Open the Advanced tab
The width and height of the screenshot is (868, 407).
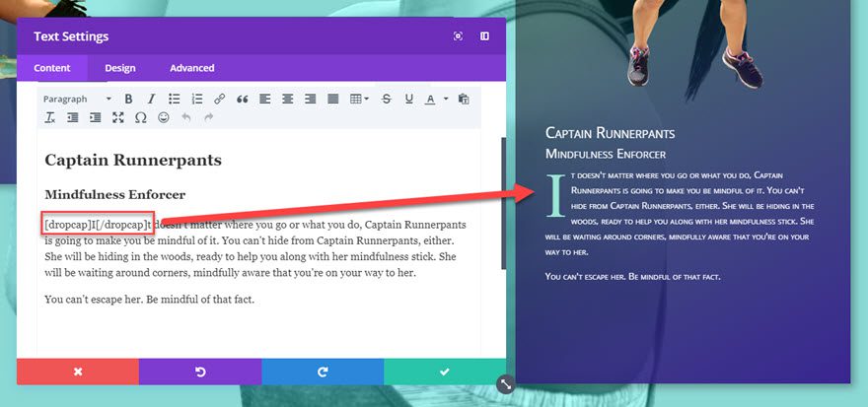pyautogui.click(x=192, y=68)
